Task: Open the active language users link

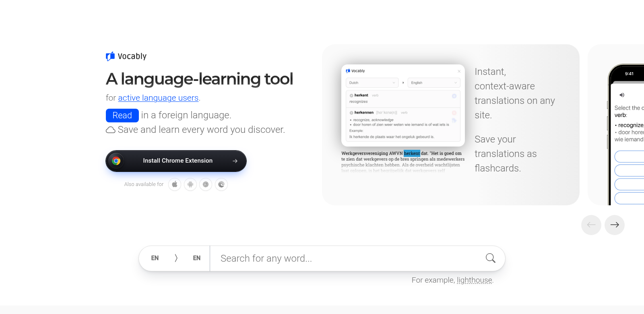Action: click(158, 98)
